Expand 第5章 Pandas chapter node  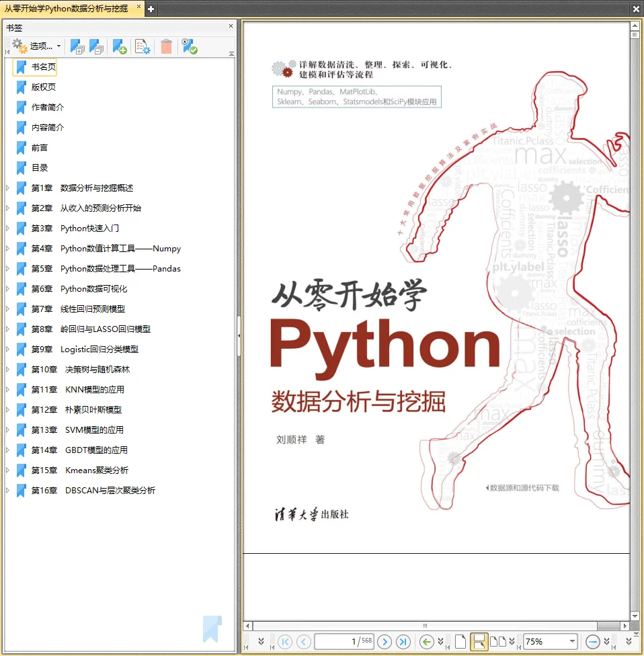coord(7,269)
